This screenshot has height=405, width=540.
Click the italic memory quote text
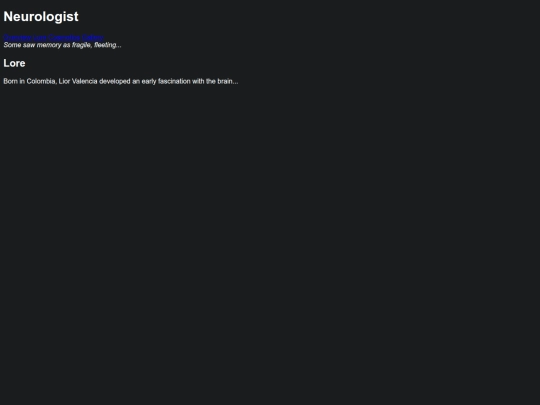coord(62,45)
